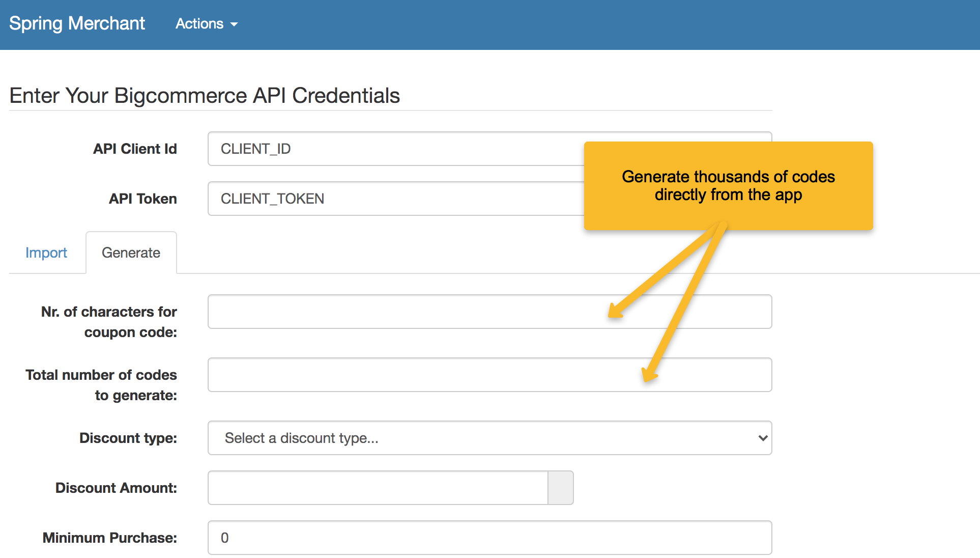Click the Discount Amount input field

378,488
